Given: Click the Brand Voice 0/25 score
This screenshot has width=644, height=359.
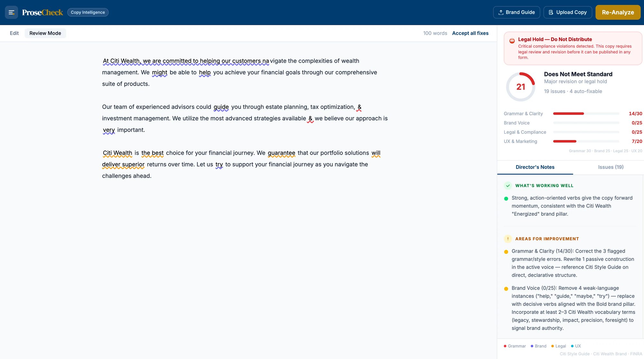Looking at the screenshot, I should 637,123.
